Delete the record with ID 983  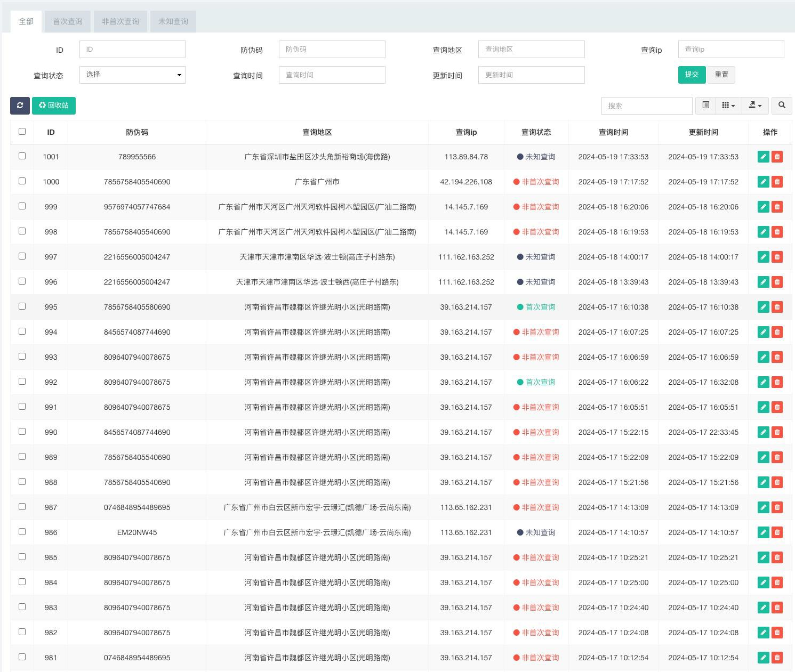(x=777, y=608)
